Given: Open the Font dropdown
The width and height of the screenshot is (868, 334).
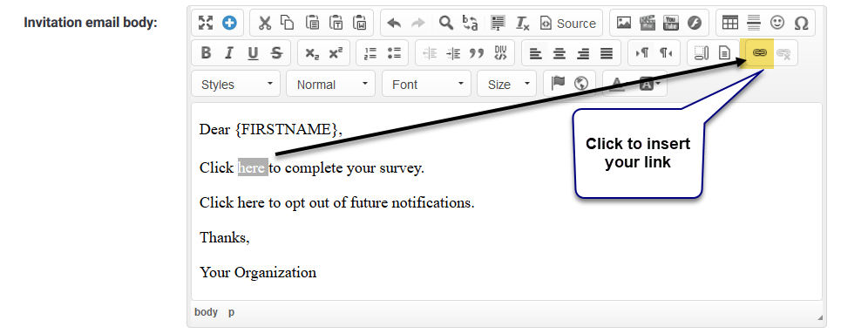Looking at the screenshot, I should pos(427,85).
